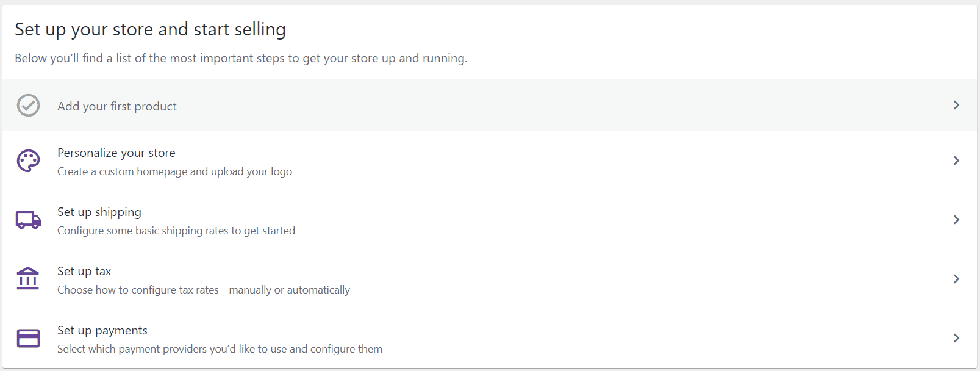The width and height of the screenshot is (980, 371).
Task: Click the shipping truck icon
Action: [28, 220]
